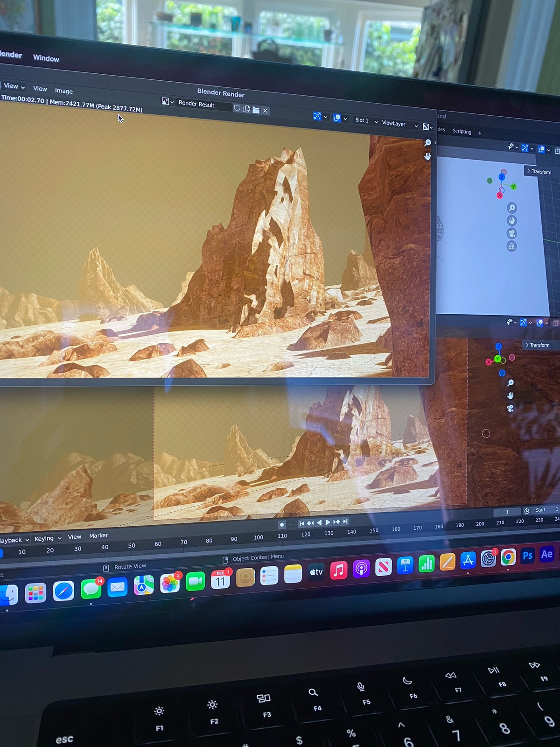Viewport: 560px width, 747px height.
Task: Switch to the Scripting workspace tab
Action: pos(462,132)
